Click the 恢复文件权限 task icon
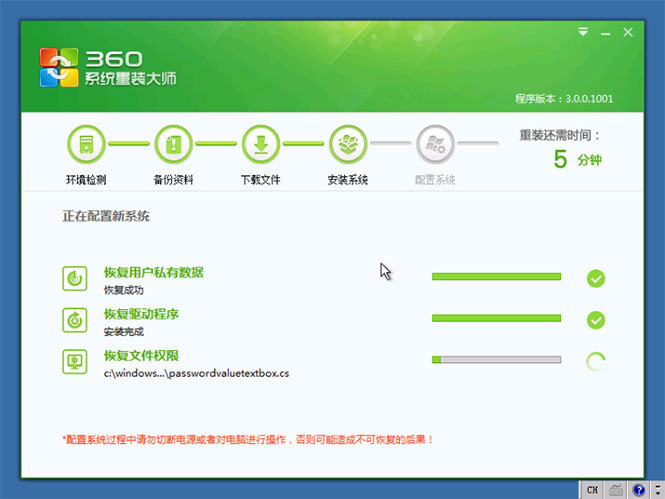The height and width of the screenshot is (499, 665). [x=75, y=361]
